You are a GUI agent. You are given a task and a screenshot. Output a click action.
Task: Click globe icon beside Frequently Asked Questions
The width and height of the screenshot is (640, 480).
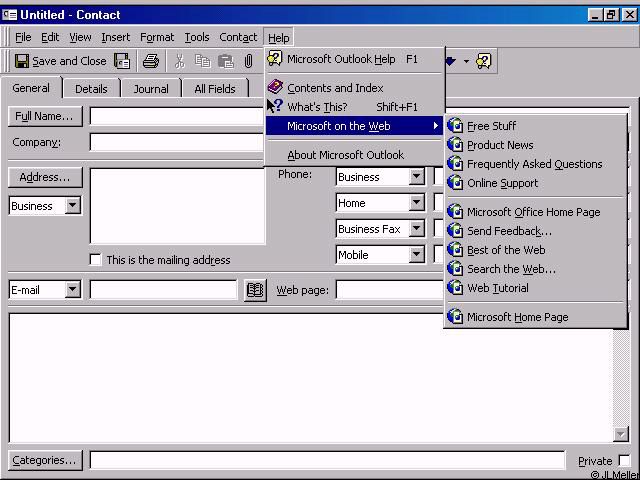click(x=455, y=164)
